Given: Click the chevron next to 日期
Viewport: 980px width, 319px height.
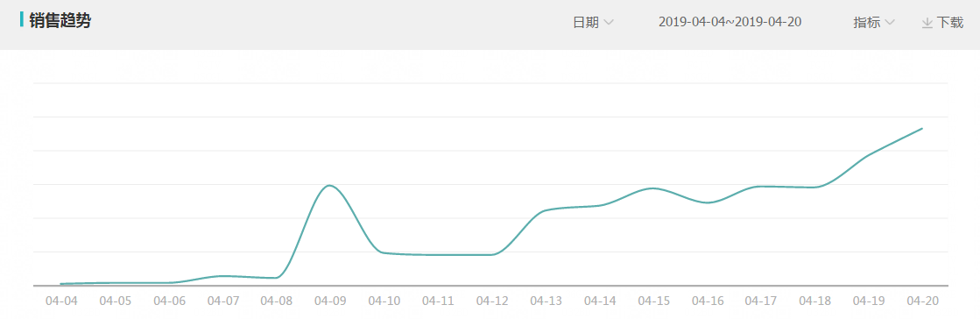Looking at the screenshot, I should click(608, 23).
